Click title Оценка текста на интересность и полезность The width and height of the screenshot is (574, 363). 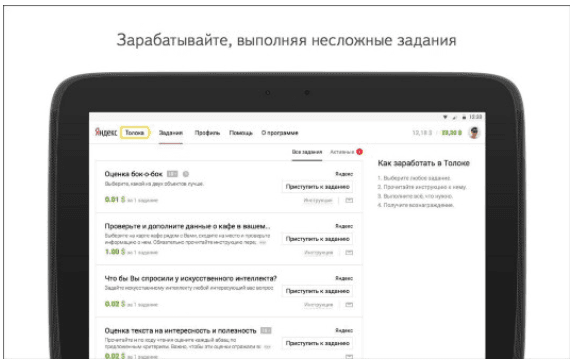click(x=180, y=330)
